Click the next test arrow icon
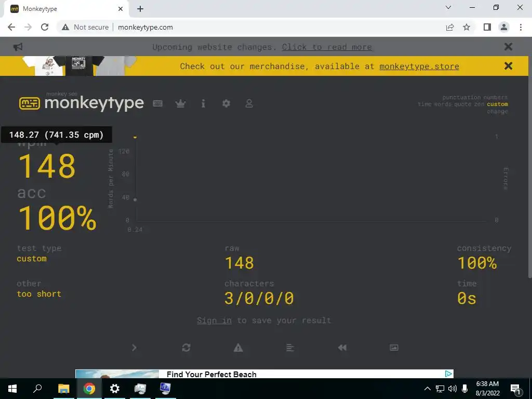Viewport: 532px width, 399px height. (135, 348)
